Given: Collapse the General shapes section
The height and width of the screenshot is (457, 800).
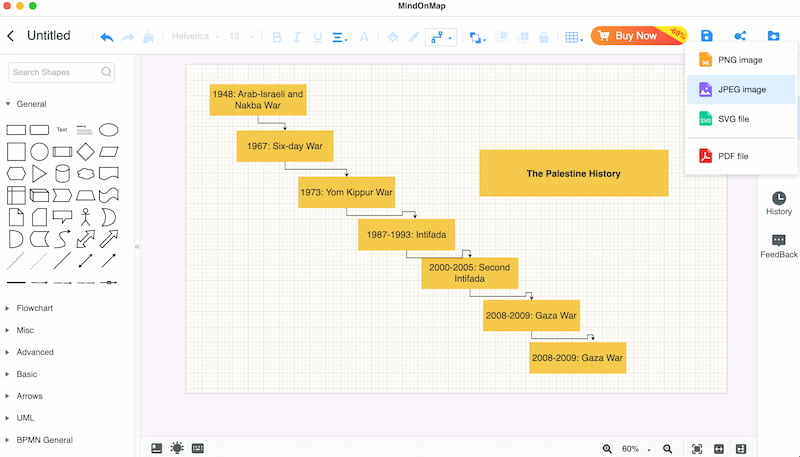Looking at the screenshot, I should [26, 104].
